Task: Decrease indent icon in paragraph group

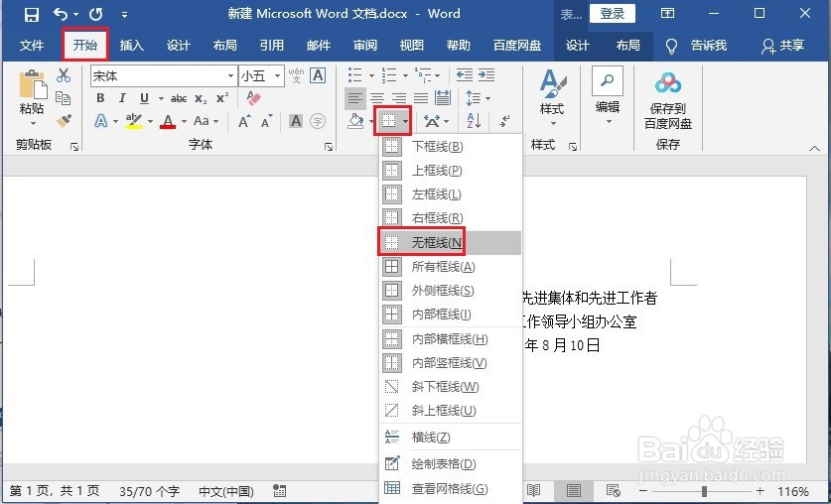Action: 465,75
